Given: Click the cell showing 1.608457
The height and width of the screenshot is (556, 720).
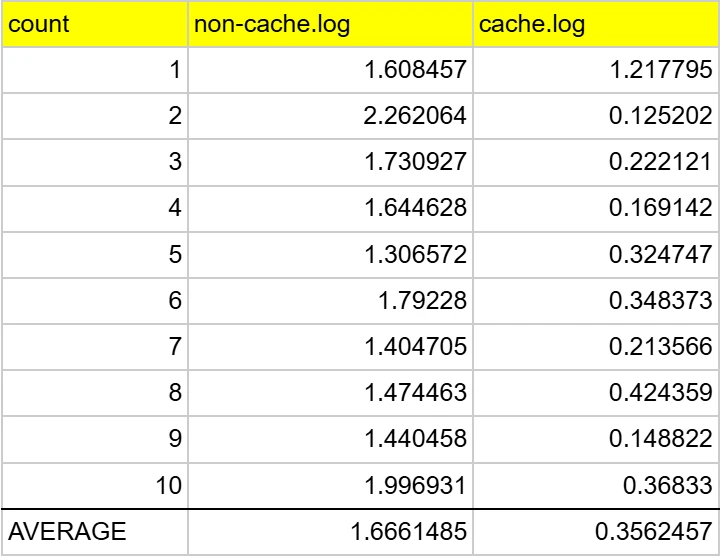Looking at the screenshot, I should tap(330, 70).
